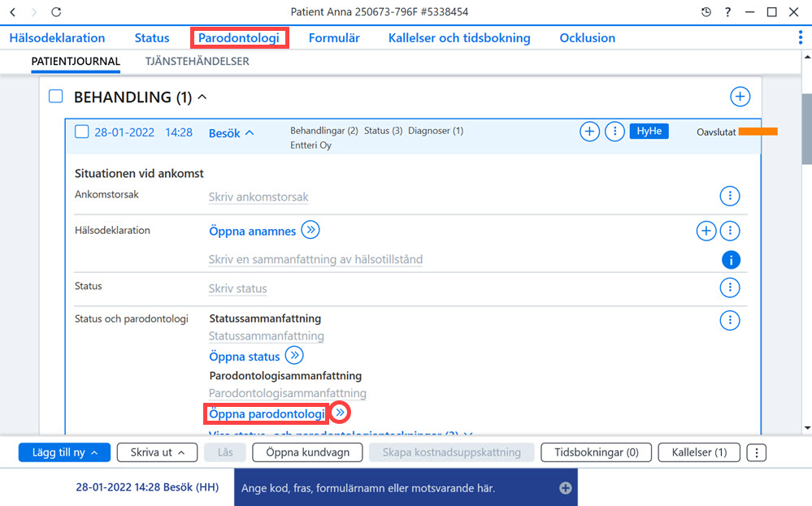
Task: Click plus icon in Hälsodeklaration row
Action: point(706,231)
